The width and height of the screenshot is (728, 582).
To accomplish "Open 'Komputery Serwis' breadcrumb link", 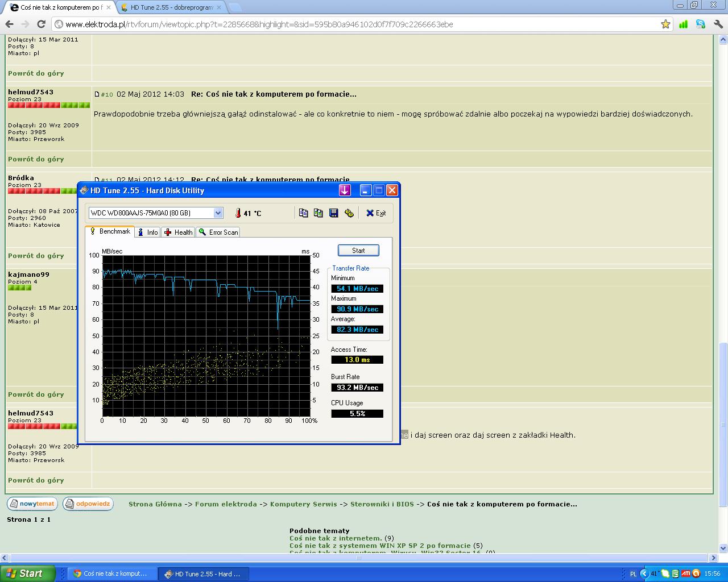I will point(304,504).
